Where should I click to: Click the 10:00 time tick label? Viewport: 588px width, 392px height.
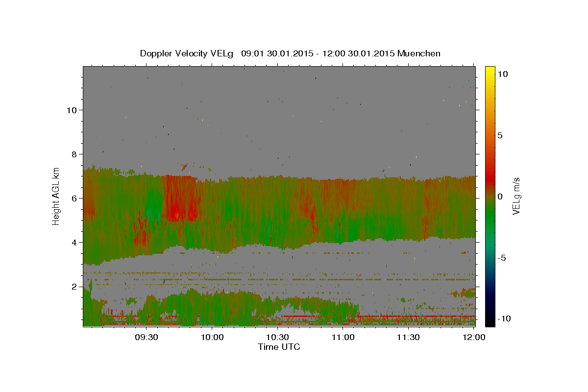click(212, 338)
